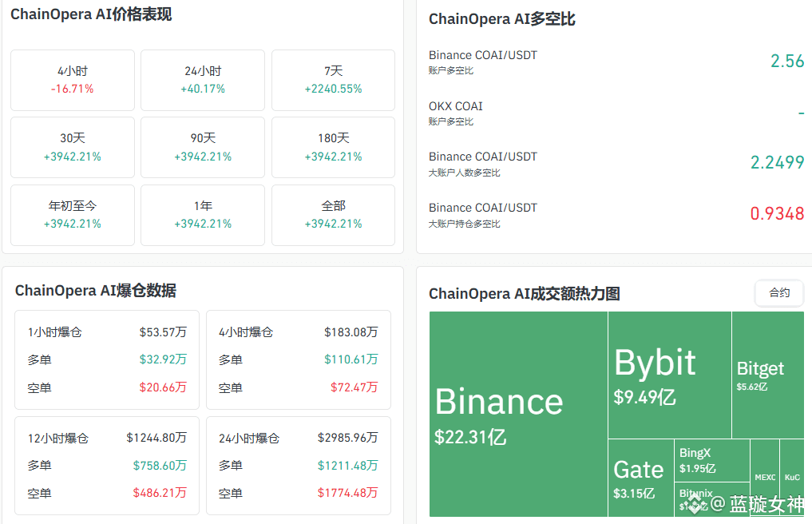Click the Binance logo watermark icon
The width and height of the screenshot is (812, 524).
click(695, 503)
